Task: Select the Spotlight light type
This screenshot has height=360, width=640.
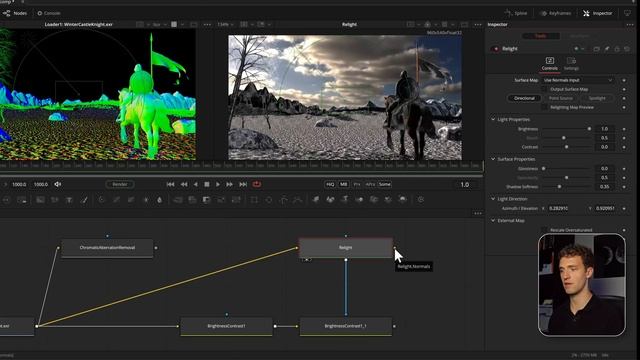Action: tap(597, 98)
